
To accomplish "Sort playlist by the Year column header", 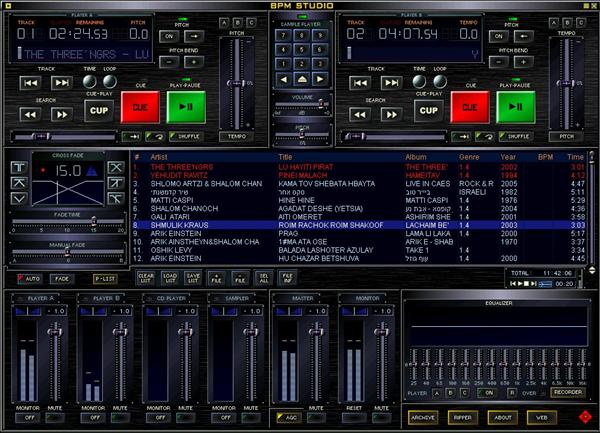I will 508,157.
